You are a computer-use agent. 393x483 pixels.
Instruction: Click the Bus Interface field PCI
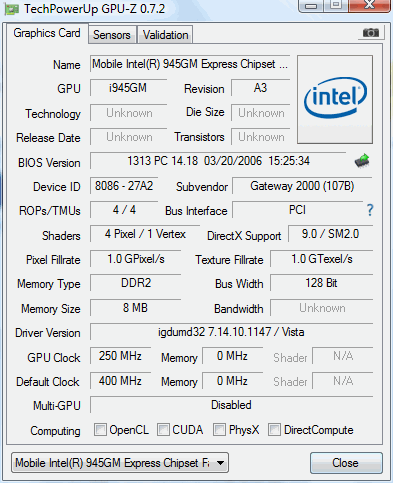297,210
